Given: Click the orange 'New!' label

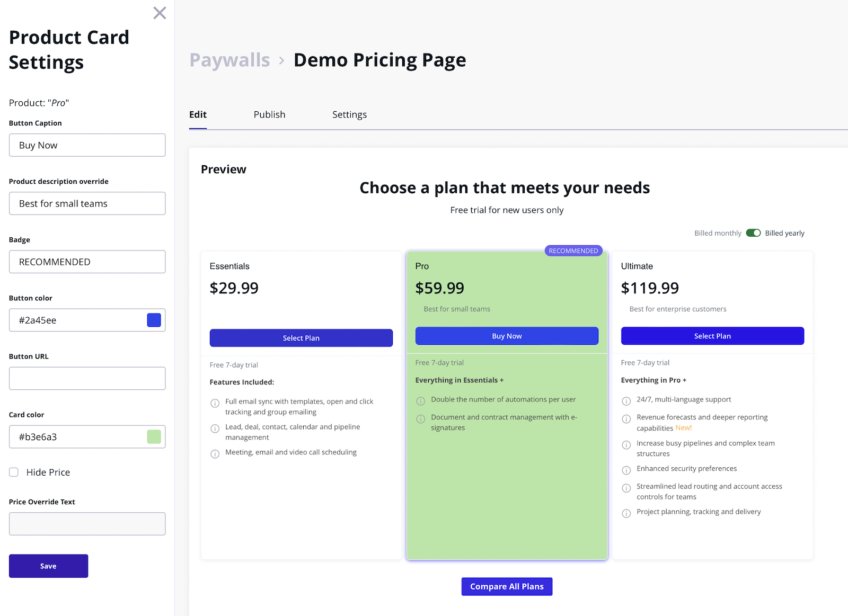Looking at the screenshot, I should [x=683, y=428].
